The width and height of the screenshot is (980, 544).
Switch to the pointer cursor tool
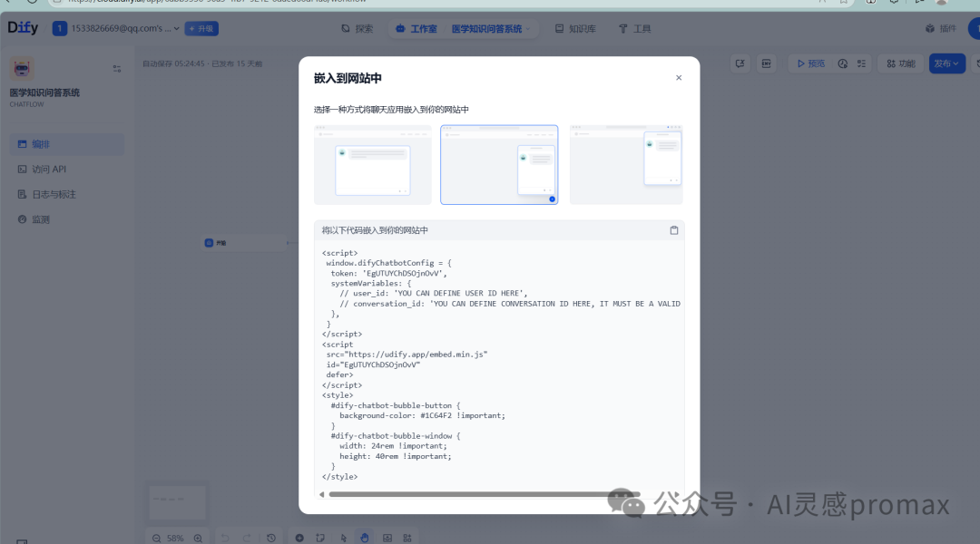pyautogui.click(x=343, y=537)
